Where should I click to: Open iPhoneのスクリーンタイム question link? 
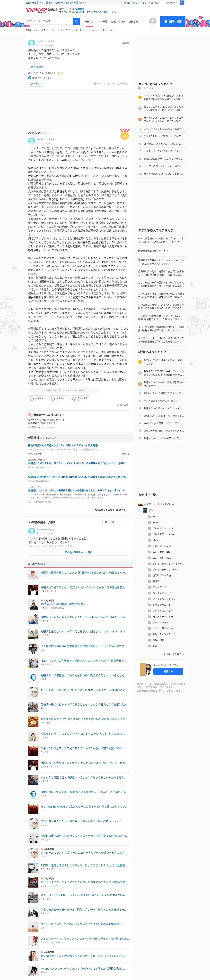(83, 969)
